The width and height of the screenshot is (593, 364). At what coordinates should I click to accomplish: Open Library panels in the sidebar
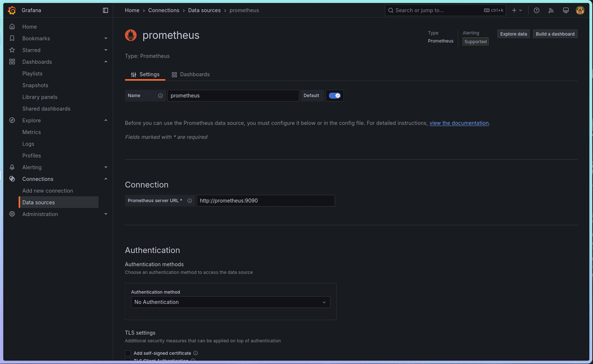point(40,97)
